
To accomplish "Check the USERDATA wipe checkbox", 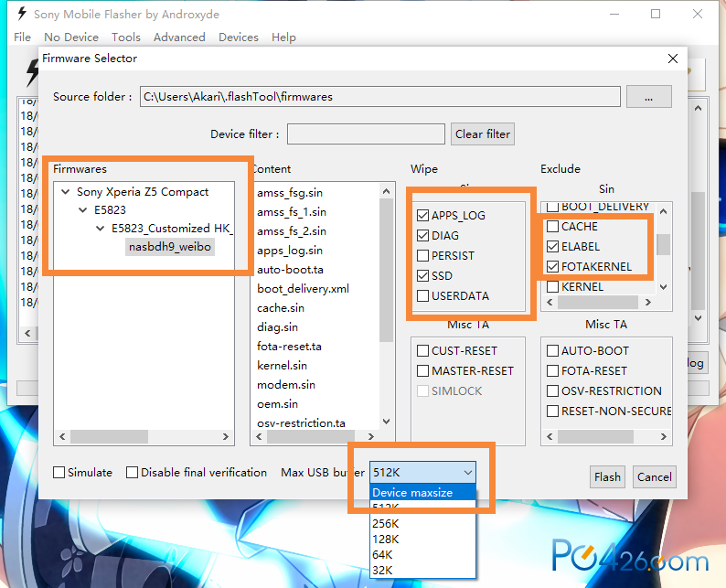I will pos(422,296).
